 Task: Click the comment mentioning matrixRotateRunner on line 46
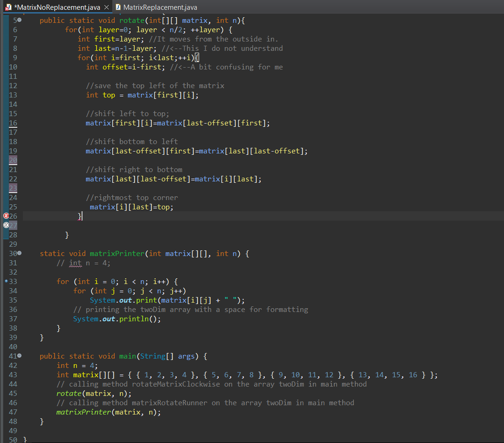[206, 403]
